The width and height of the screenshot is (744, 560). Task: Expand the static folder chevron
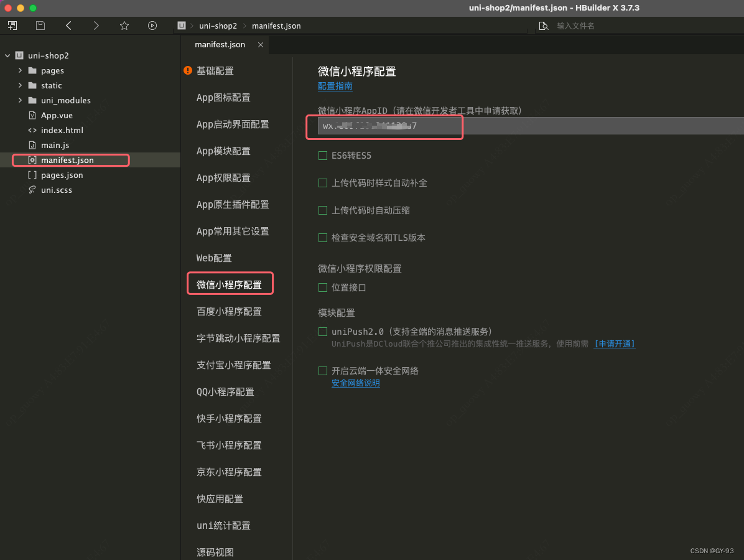coord(20,85)
